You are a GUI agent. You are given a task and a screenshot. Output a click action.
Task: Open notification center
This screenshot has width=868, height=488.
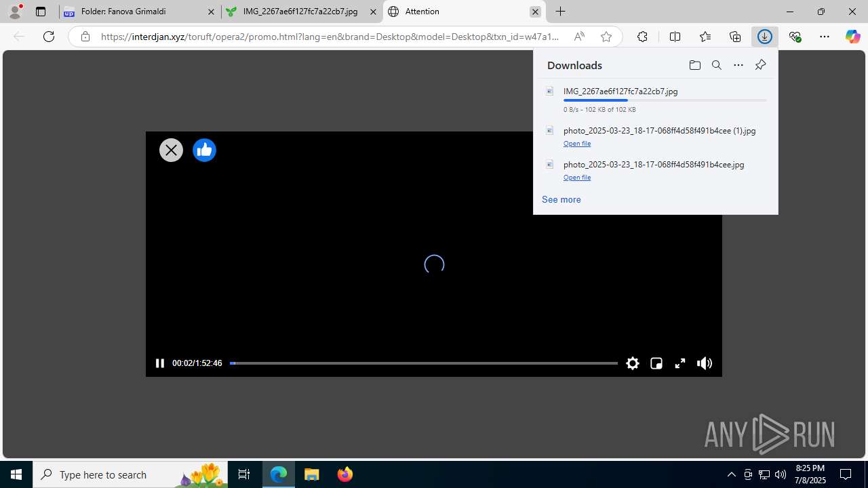[x=846, y=474]
